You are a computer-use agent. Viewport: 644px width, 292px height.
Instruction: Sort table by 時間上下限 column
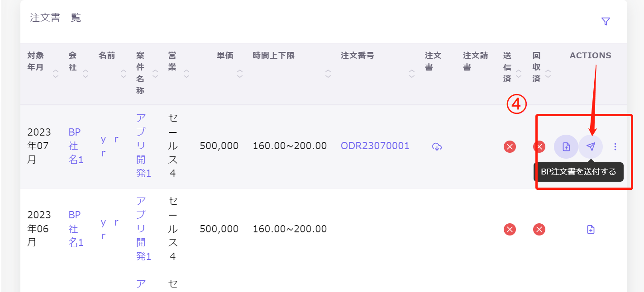point(328,73)
